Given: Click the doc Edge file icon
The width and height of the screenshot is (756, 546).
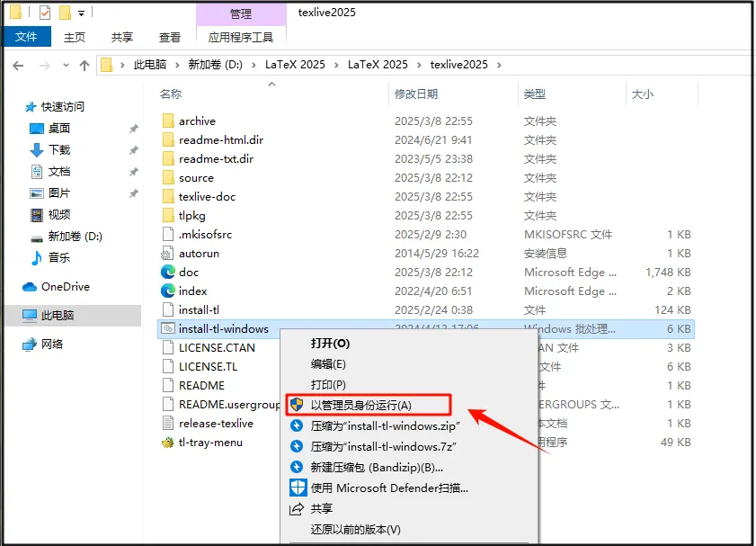Looking at the screenshot, I should pyautogui.click(x=168, y=272).
